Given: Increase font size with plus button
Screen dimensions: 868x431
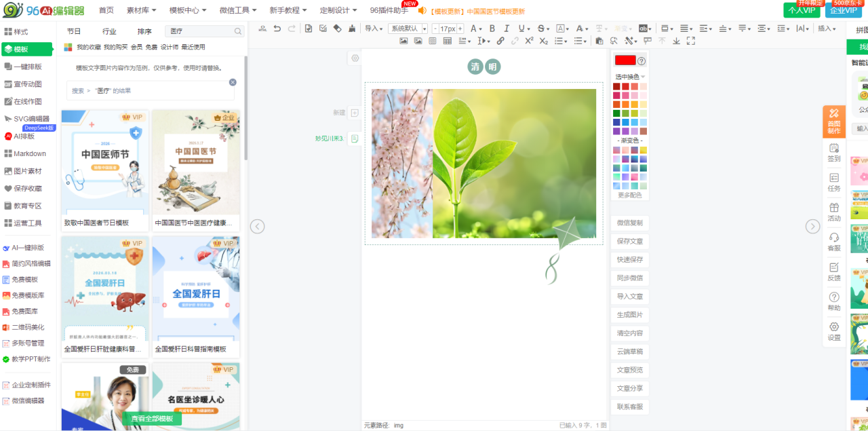Looking at the screenshot, I should [460, 29].
